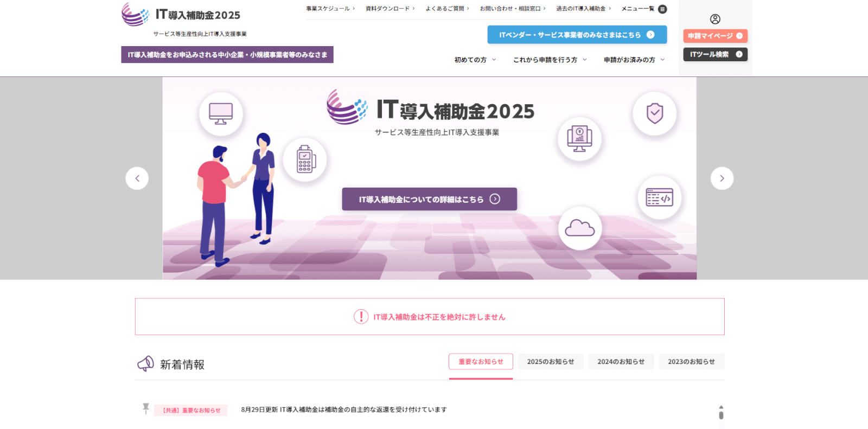Click the exclamation warning icon
868x429 pixels.
click(x=361, y=317)
